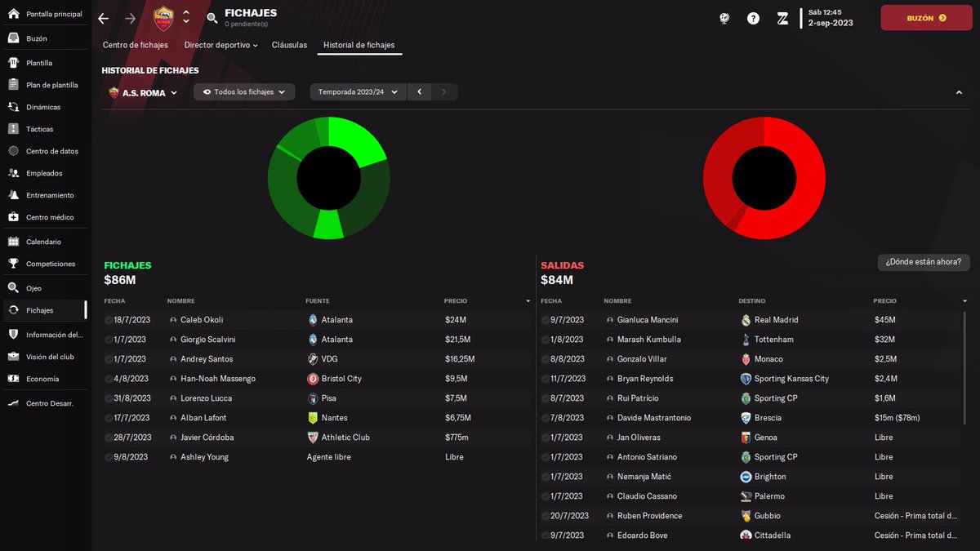The width and height of the screenshot is (980, 551).
Task: Click the Z logo icon in header
Action: coord(782,18)
